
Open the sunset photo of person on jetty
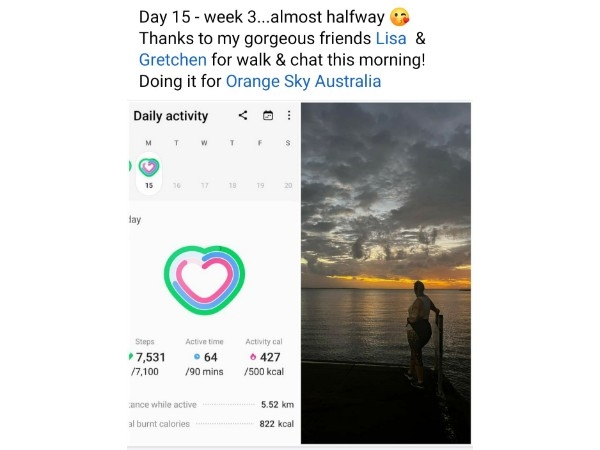(x=386, y=273)
